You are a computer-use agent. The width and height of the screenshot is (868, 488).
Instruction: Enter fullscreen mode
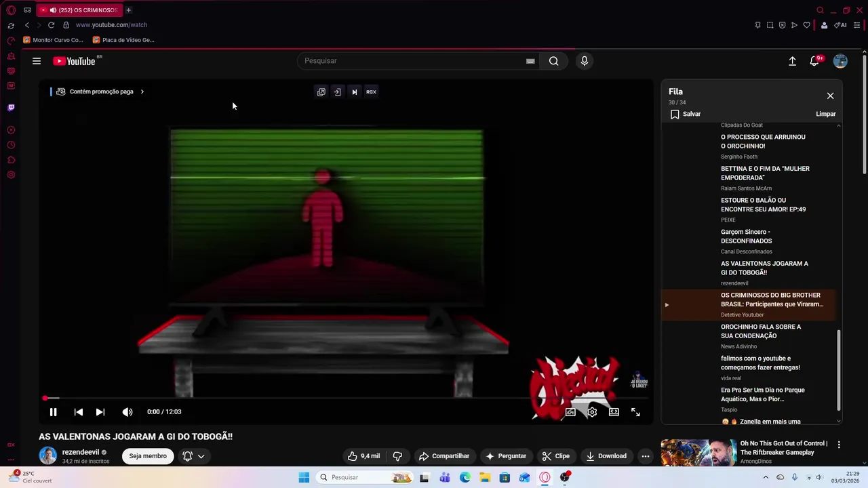click(x=635, y=411)
